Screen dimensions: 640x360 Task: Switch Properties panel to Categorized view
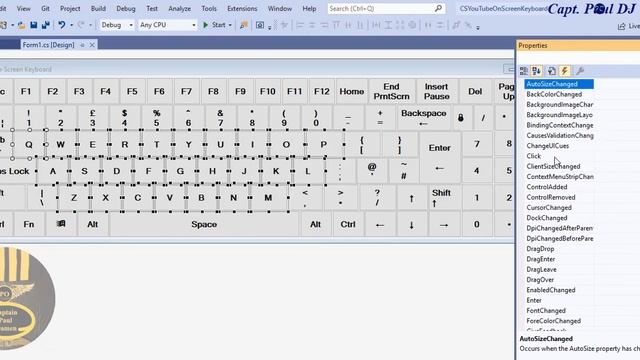(524, 71)
